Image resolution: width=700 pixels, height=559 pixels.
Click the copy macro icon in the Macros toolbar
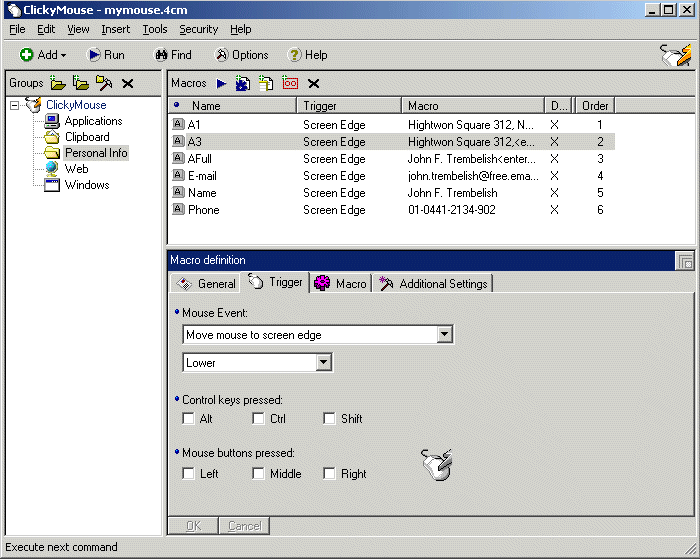click(x=266, y=83)
